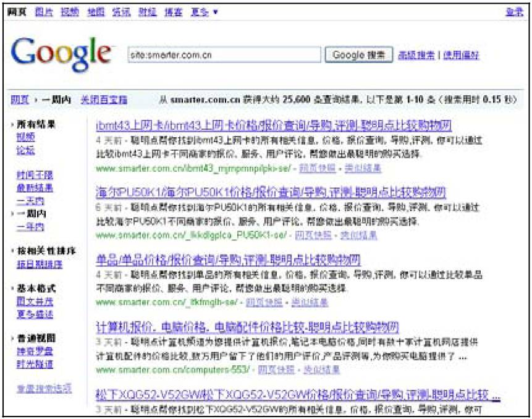Open the ibmt43上网卡 result title
Viewport: 532px width, 419px height.
pos(274,125)
